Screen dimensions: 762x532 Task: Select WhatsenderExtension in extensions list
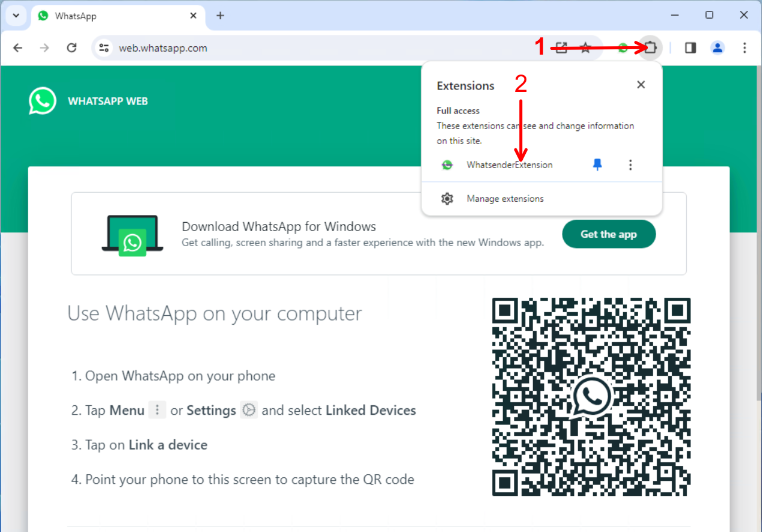coord(509,165)
